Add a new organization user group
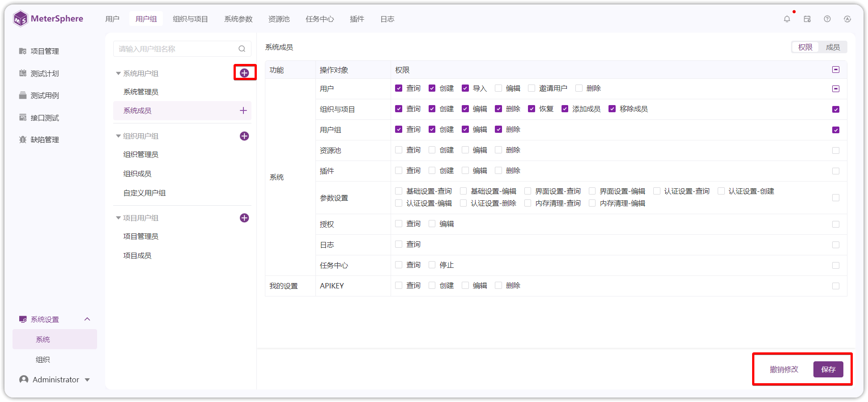868x402 pixels. [x=244, y=136]
